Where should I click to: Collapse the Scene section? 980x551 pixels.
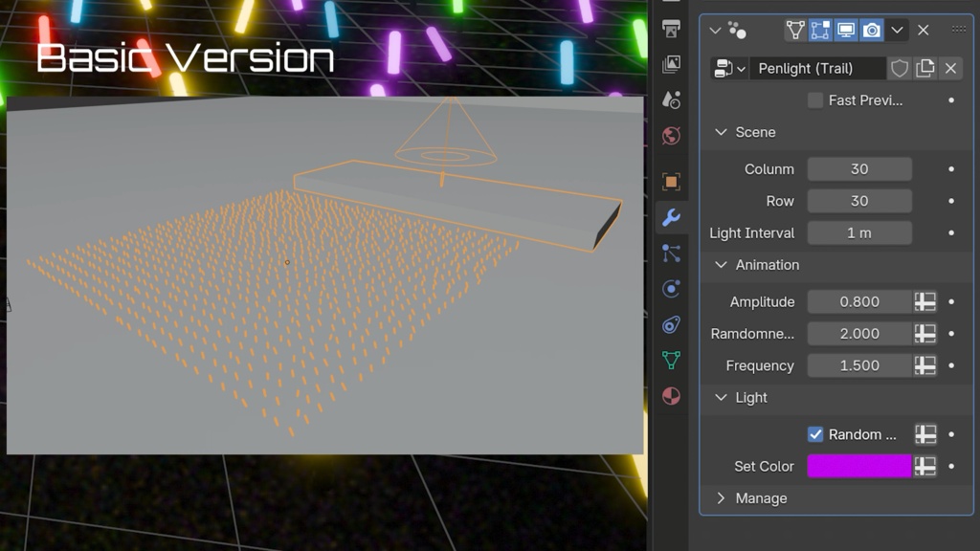pyautogui.click(x=722, y=132)
